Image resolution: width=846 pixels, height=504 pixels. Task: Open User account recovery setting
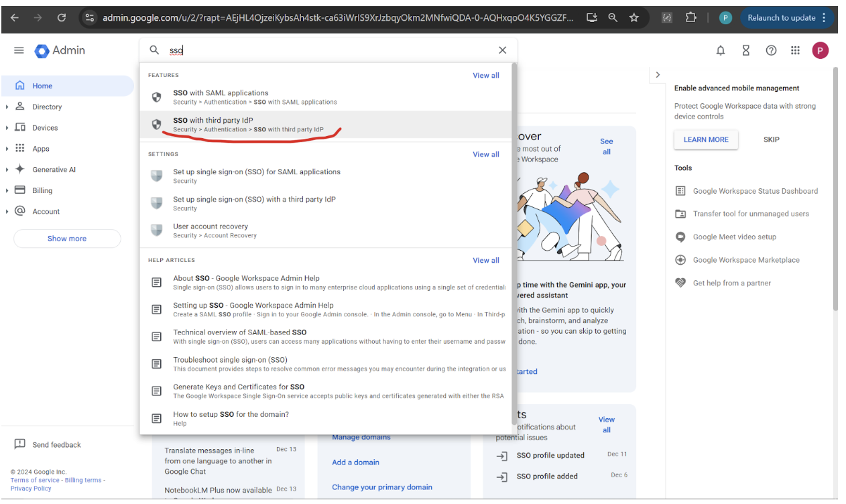[326, 231]
